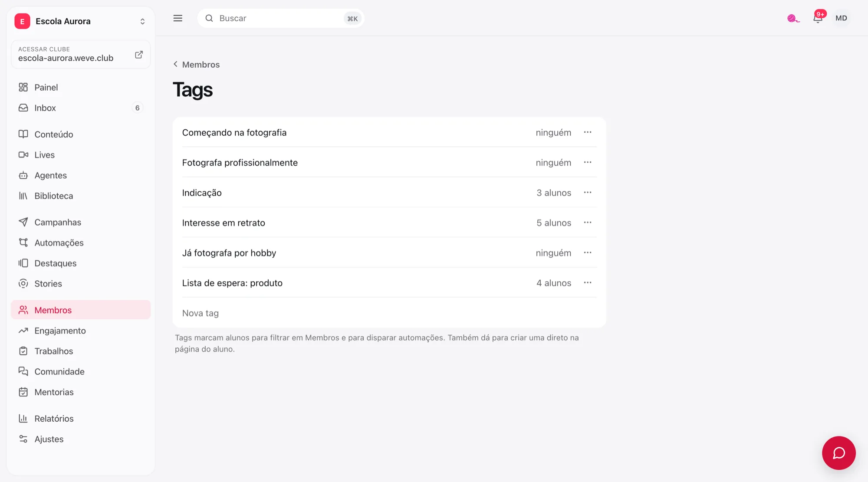Image resolution: width=868 pixels, height=482 pixels.
Task: Select the Fotografa profissionalmente tag name
Action: [240, 162]
